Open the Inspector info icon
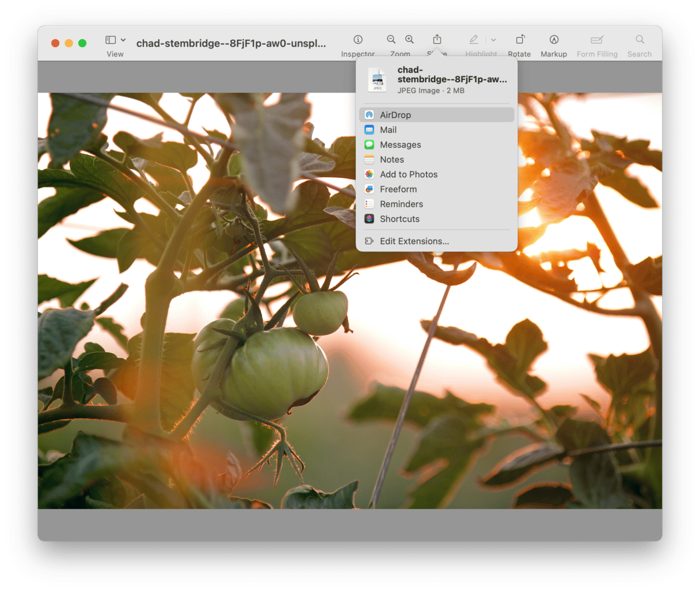This screenshot has height=591, width=700. pos(358,40)
